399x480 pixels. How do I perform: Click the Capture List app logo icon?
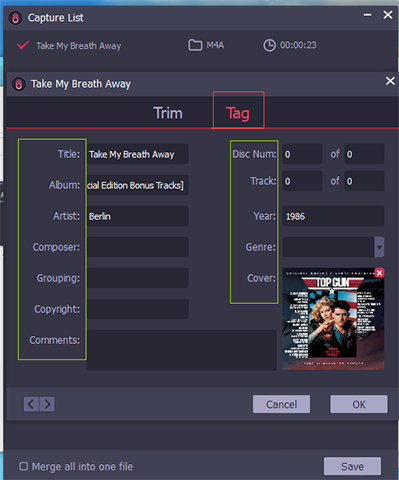click(15, 18)
